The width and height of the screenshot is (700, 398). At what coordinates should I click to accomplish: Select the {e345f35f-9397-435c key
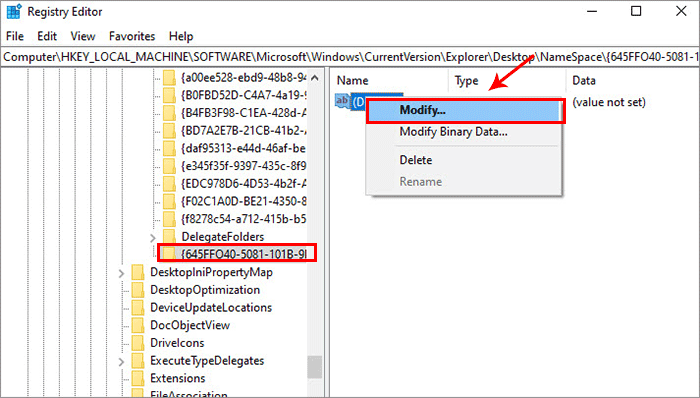[244, 166]
